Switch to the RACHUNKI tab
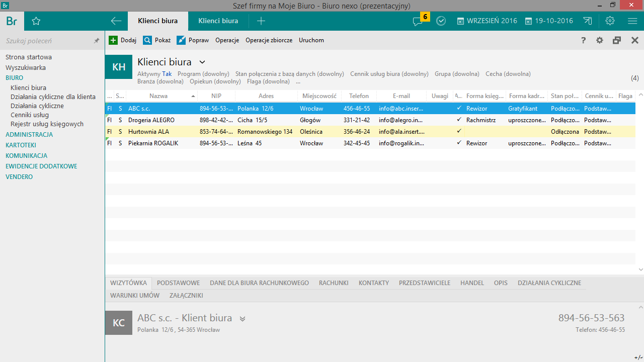Screen dimensions: 644x362 pyautogui.click(x=334, y=283)
